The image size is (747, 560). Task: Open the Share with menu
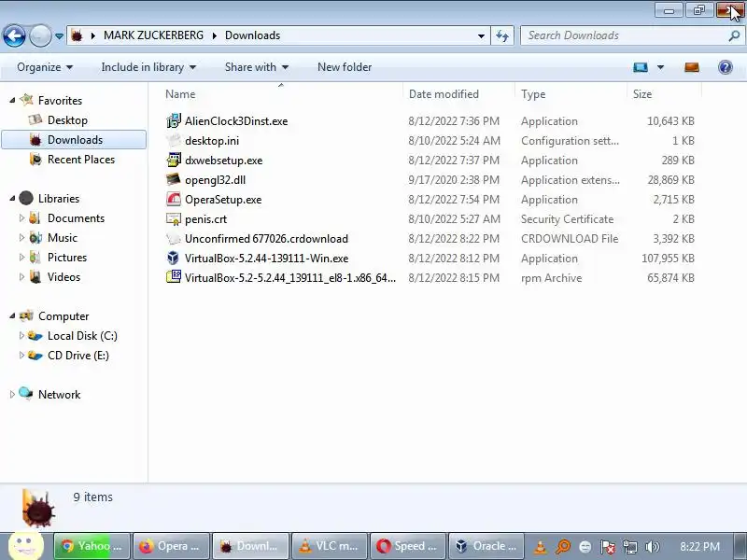[256, 67]
